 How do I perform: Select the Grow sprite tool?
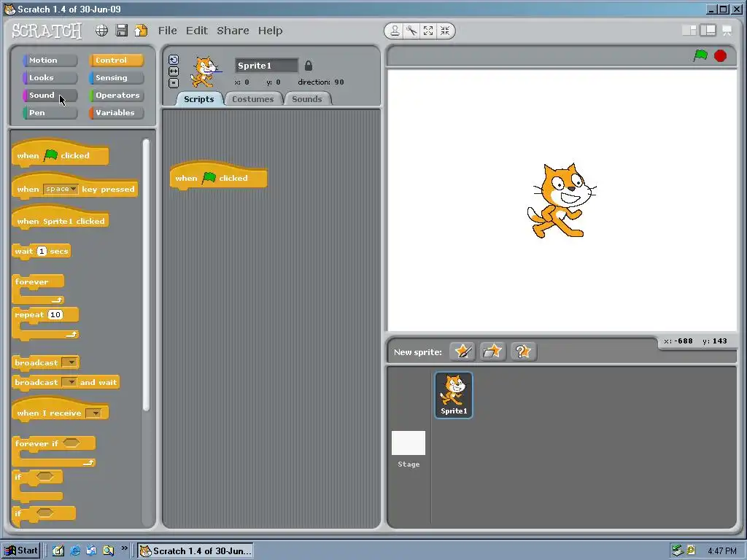pyautogui.click(x=428, y=31)
